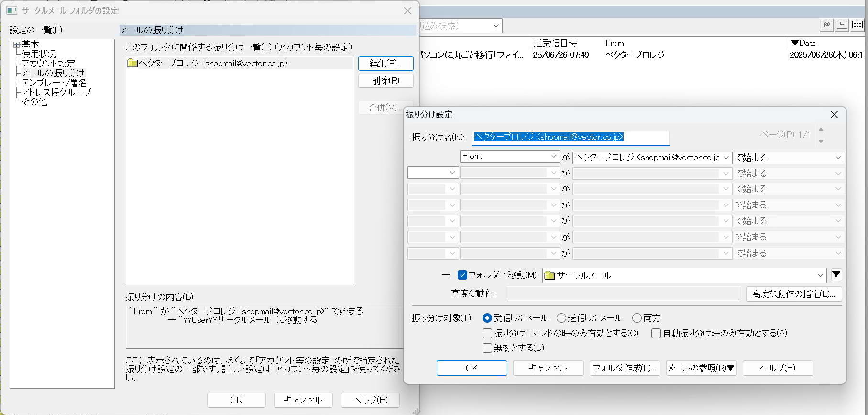Click the black triangle beside folder dropdown
868x415 pixels.
836,275
